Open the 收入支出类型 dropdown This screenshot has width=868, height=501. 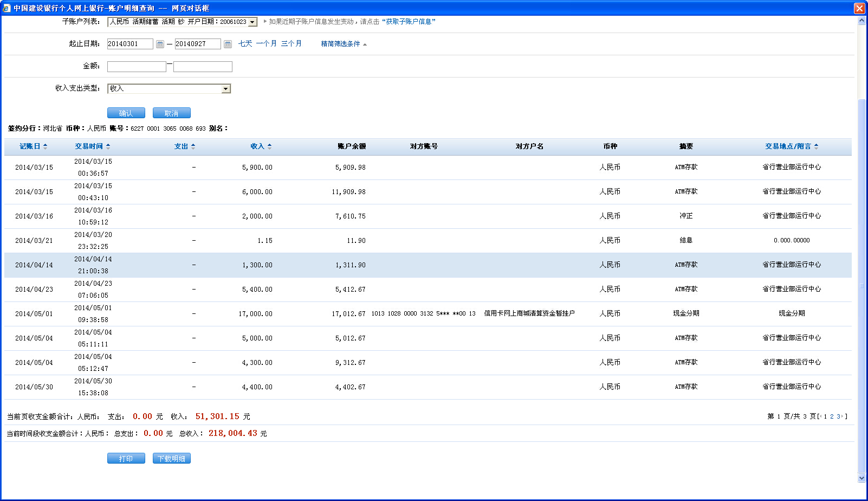click(x=226, y=89)
